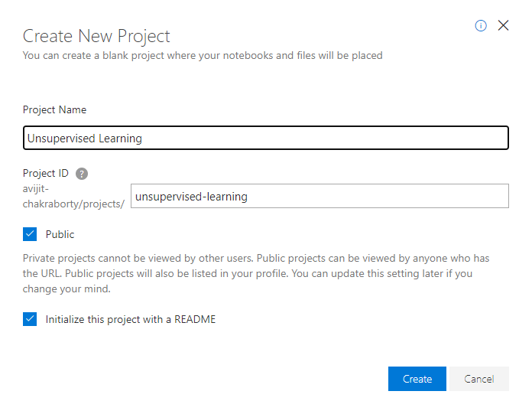Click the 'Project Name' field label

click(54, 110)
